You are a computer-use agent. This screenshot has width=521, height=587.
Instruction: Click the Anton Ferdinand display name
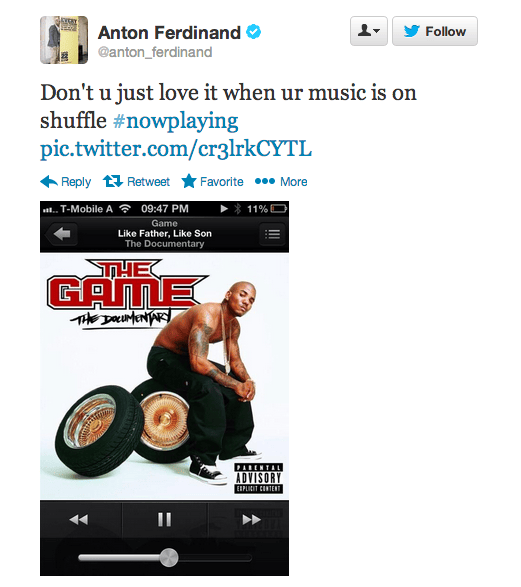pos(169,33)
